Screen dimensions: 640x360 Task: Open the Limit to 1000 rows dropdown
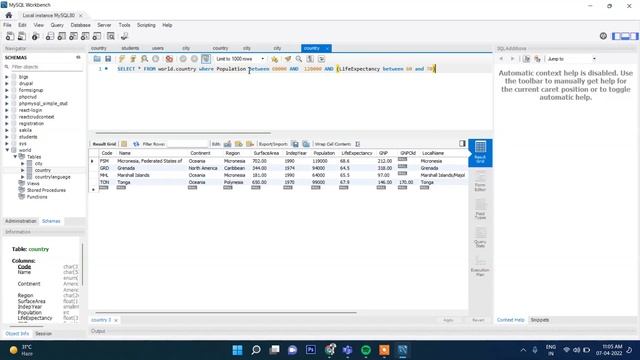(x=240, y=59)
